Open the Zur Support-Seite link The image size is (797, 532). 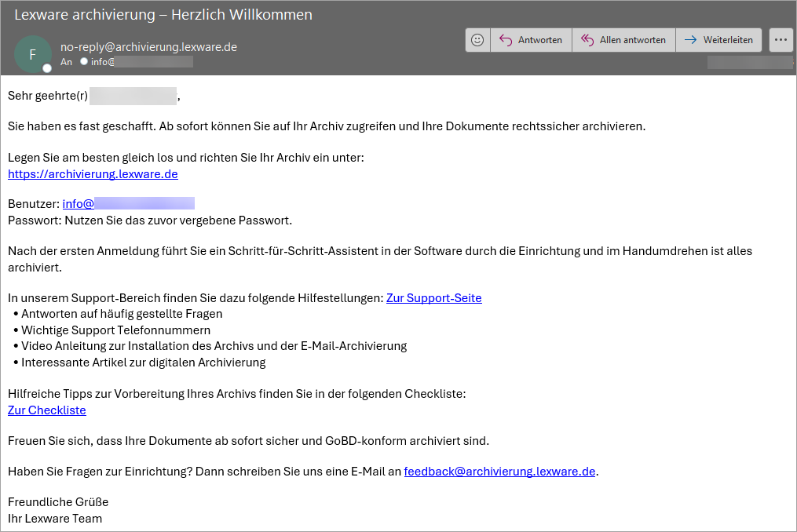(x=434, y=297)
